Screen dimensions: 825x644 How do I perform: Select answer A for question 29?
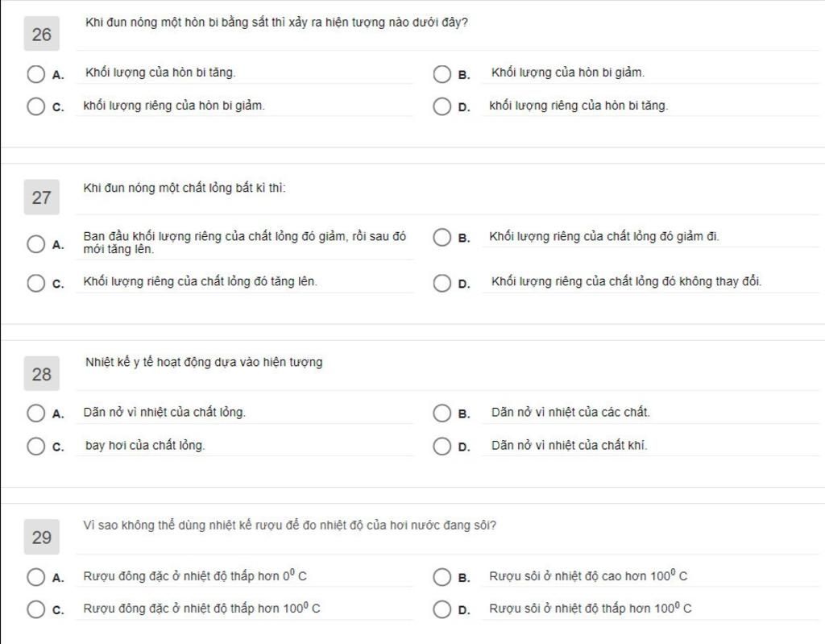[x=35, y=577]
